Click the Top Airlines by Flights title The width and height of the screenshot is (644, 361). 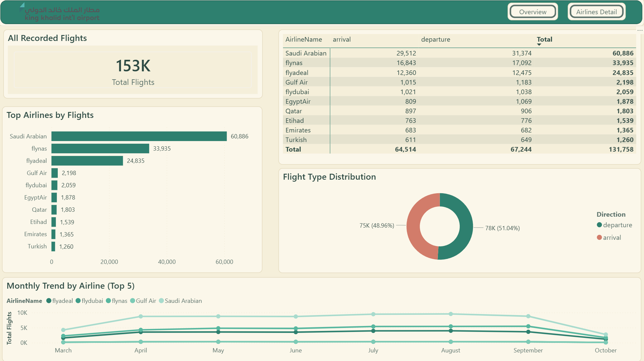50,115
